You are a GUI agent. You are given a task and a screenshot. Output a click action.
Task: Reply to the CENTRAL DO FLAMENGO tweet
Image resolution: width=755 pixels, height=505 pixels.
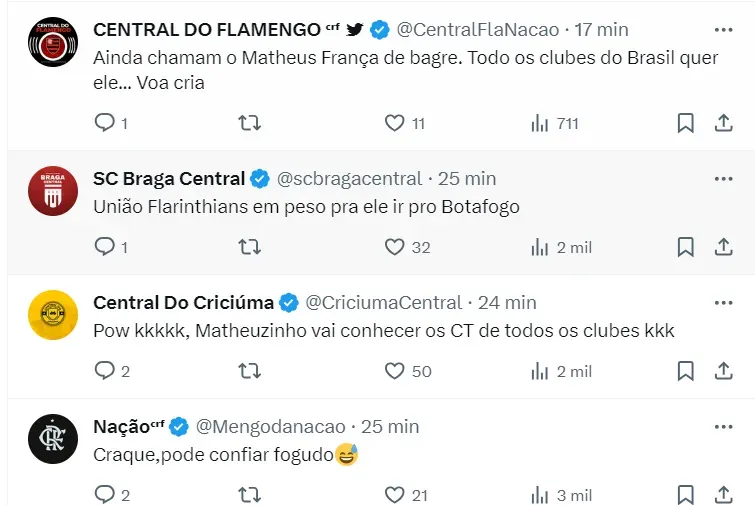click(x=104, y=123)
